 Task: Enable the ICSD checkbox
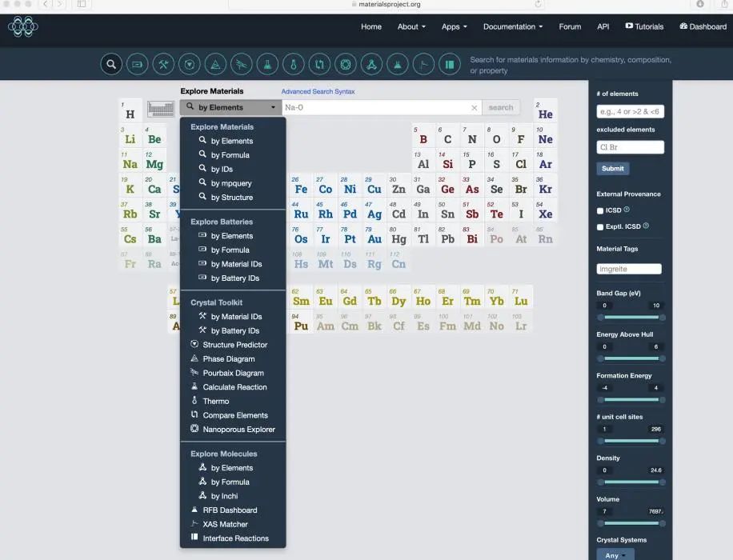pos(600,211)
